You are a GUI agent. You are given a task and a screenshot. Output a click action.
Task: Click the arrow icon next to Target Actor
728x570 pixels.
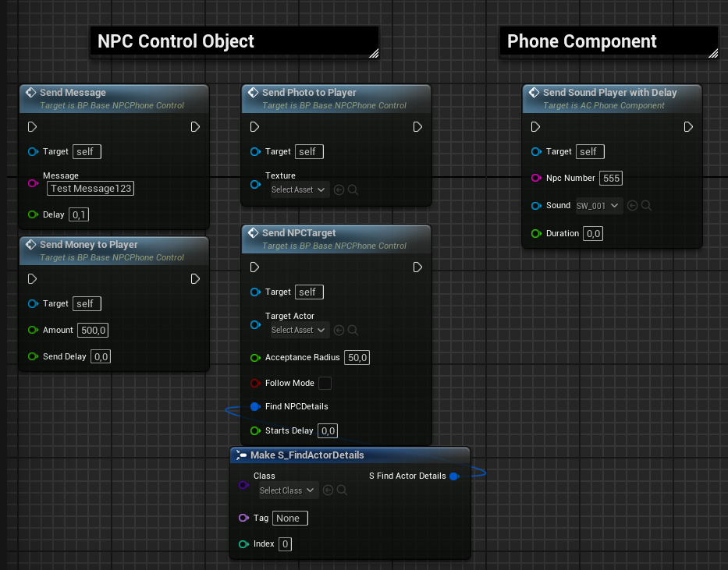339,330
